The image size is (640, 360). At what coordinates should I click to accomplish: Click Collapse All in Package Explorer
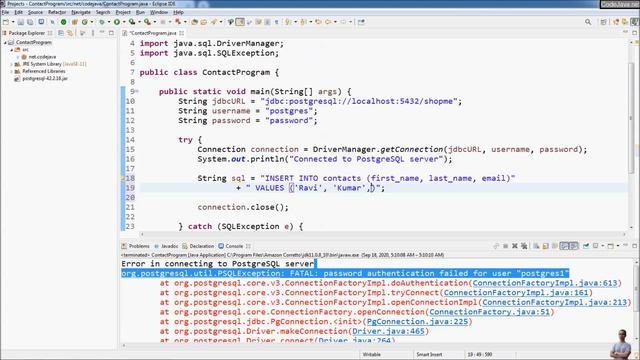tap(61, 33)
